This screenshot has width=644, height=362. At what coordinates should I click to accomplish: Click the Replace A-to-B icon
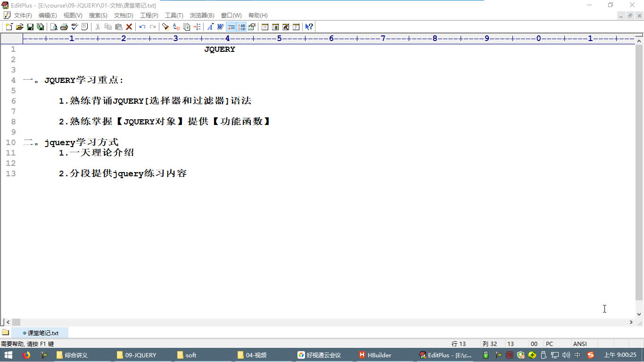click(176, 27)
